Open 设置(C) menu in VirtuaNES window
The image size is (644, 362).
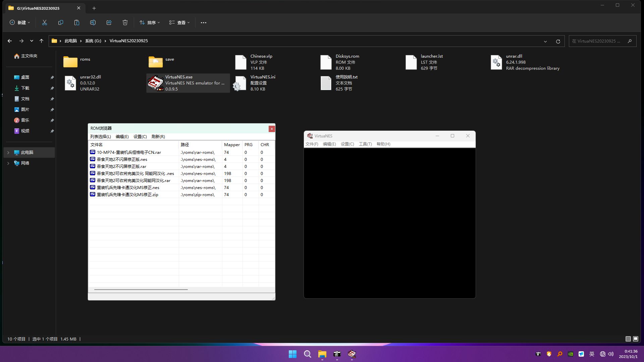(x=347, y=144)
